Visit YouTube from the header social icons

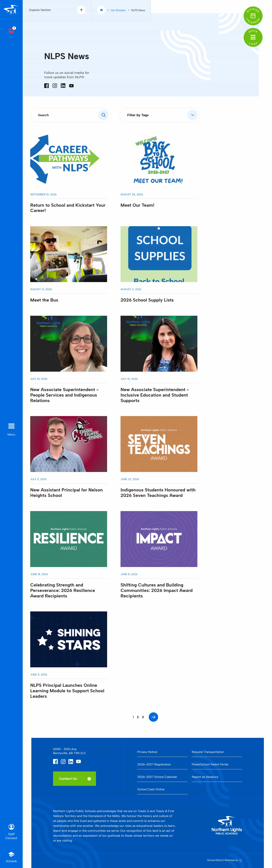click(71, 86)
